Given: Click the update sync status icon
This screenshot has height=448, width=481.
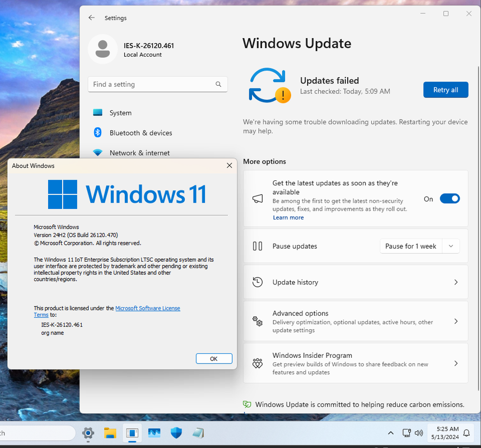Looking at the screenshot, I should pyautogui.click(x=269, y=86).
